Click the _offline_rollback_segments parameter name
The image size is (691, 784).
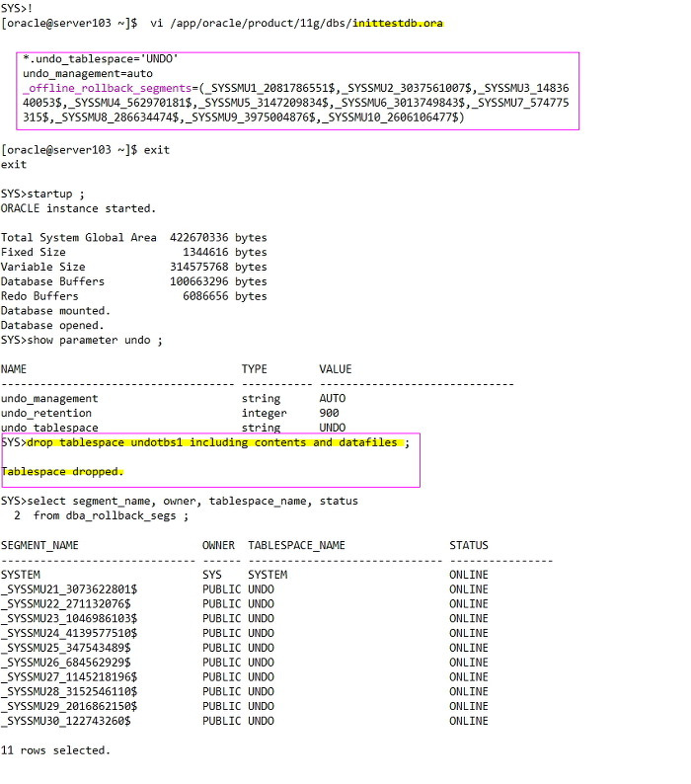[107, 88]
